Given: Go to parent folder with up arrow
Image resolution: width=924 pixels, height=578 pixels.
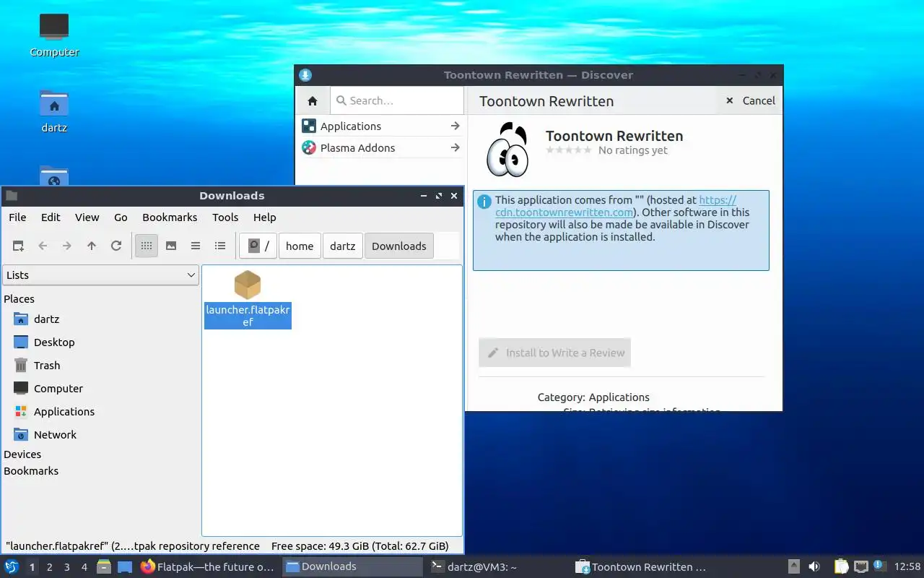Looking at the screenshot, I should click(92, 246).
